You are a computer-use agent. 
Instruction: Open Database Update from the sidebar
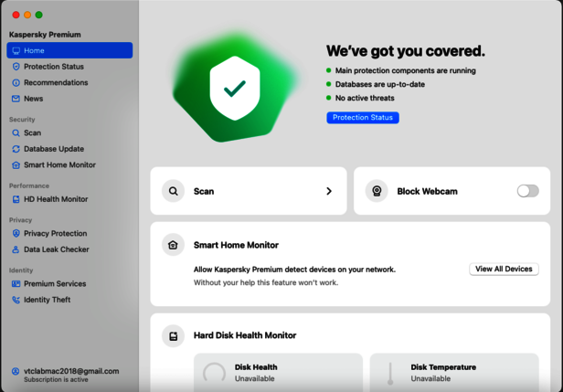point(53,149)
